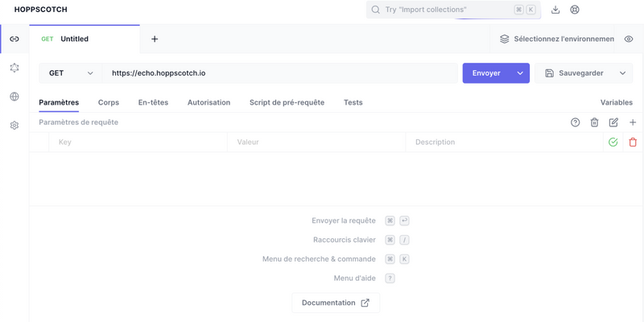Click the save floppy disk icon
The image size is (644, 322).
tap(549, 73)
